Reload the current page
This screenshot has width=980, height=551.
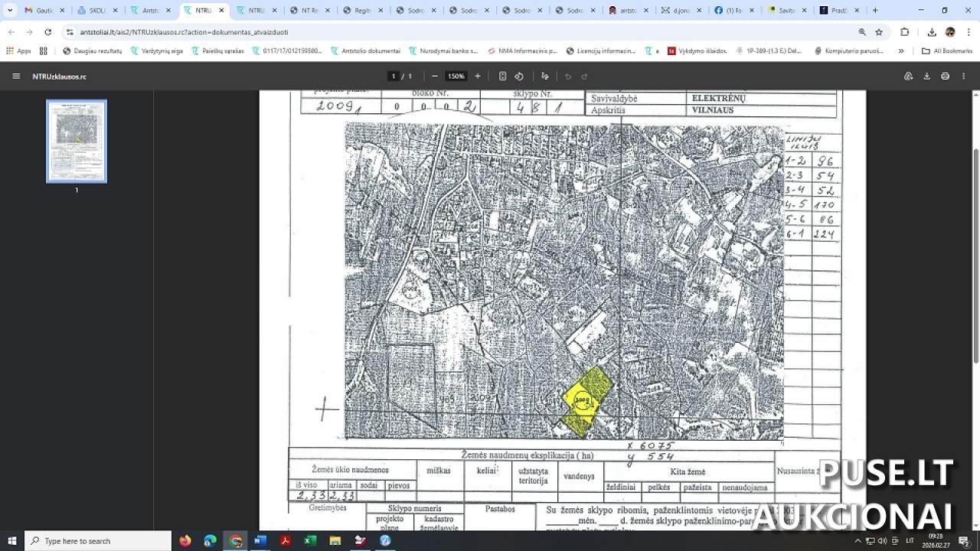click(47, 32)
